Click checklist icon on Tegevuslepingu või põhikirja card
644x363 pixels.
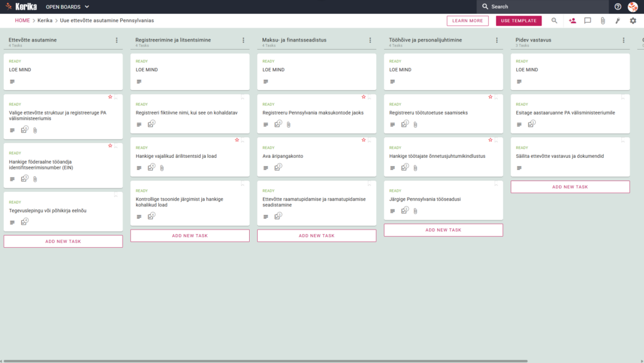pos(25,221)
